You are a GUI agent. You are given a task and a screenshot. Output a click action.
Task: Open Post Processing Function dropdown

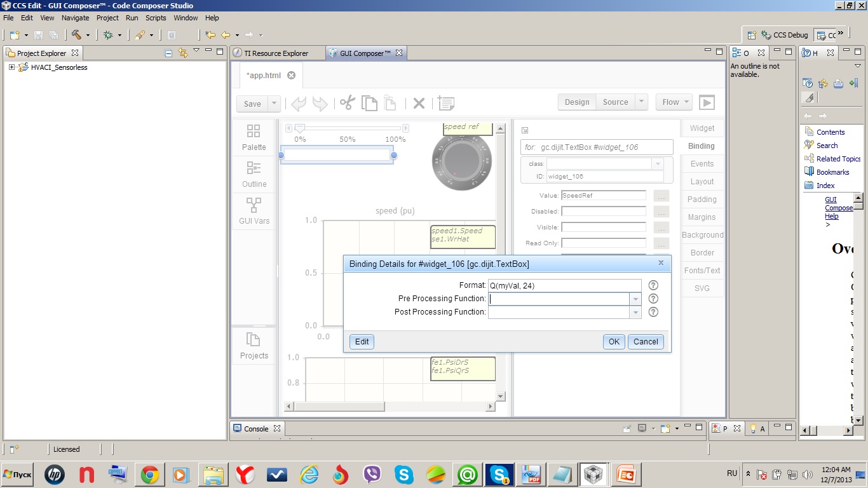(x=635, y=312)
